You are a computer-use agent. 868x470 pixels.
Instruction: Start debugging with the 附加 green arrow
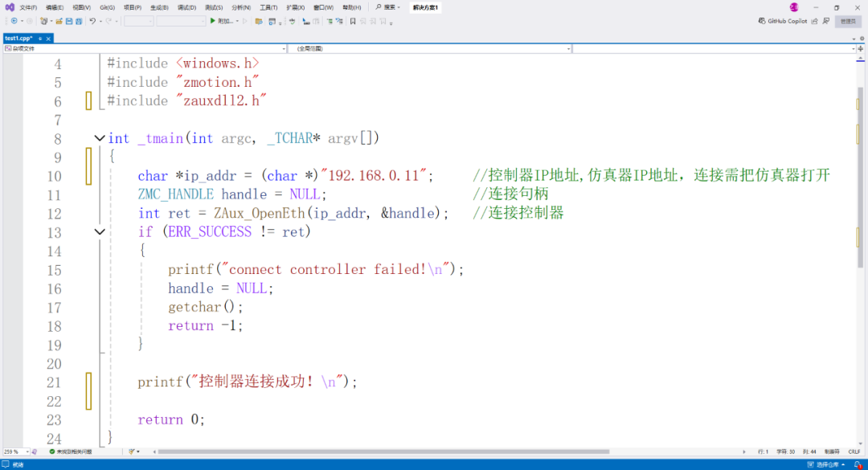click(x=213, y=22)
